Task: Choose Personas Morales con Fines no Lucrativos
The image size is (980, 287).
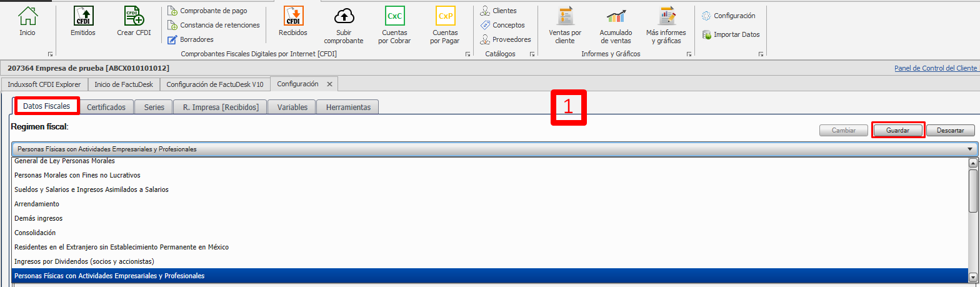Action: coord(489,174)
